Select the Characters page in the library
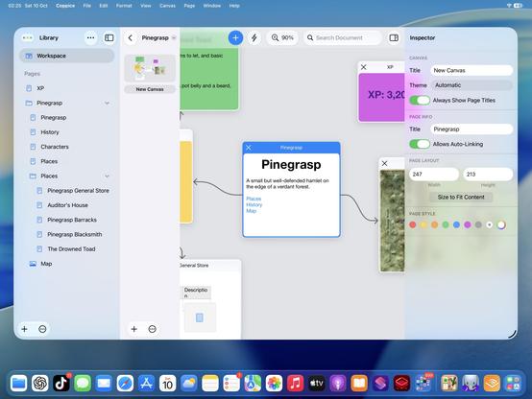Viewport: 532px width, 399px height. [x=67, y=147]
